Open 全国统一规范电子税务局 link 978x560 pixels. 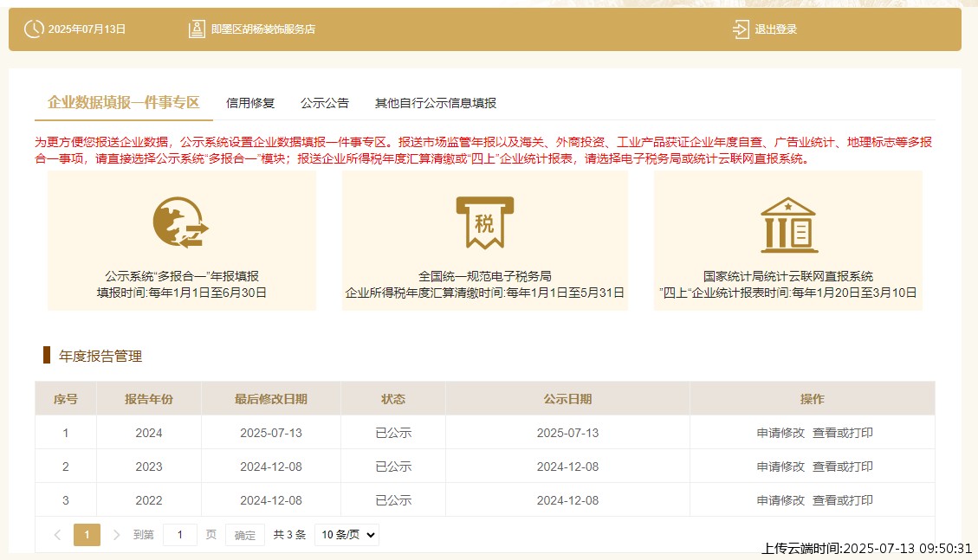click(x=484, y=276)
